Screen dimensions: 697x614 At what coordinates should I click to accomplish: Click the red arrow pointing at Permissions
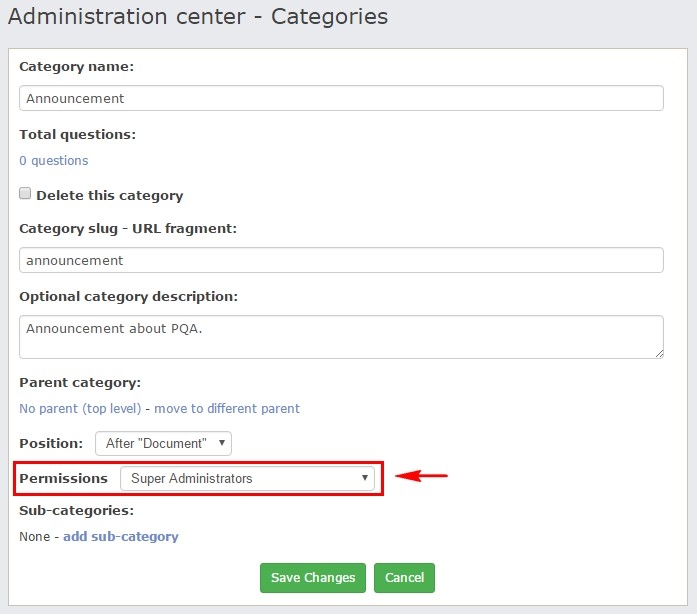pyautogui.click(x=421, y=476)
